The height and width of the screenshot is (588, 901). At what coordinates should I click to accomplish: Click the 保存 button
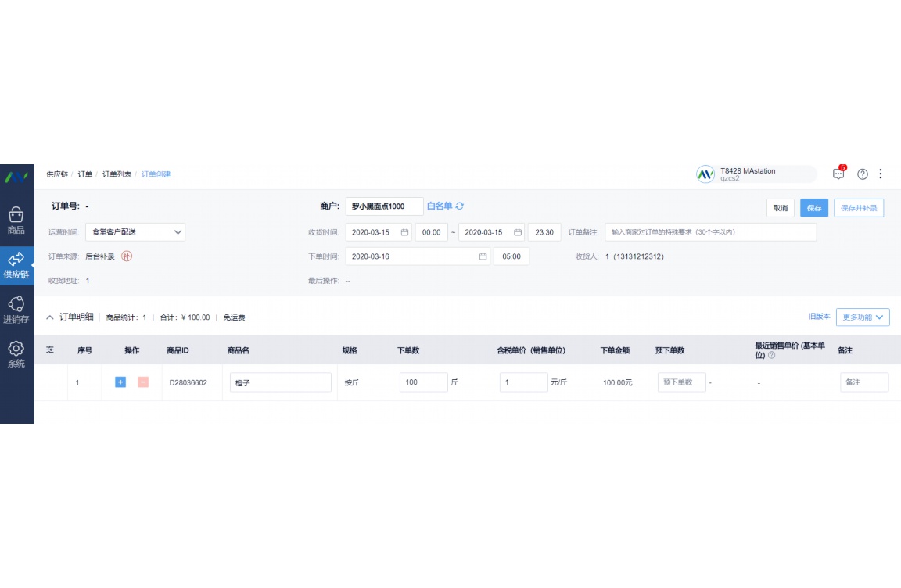tap(813, 208)
